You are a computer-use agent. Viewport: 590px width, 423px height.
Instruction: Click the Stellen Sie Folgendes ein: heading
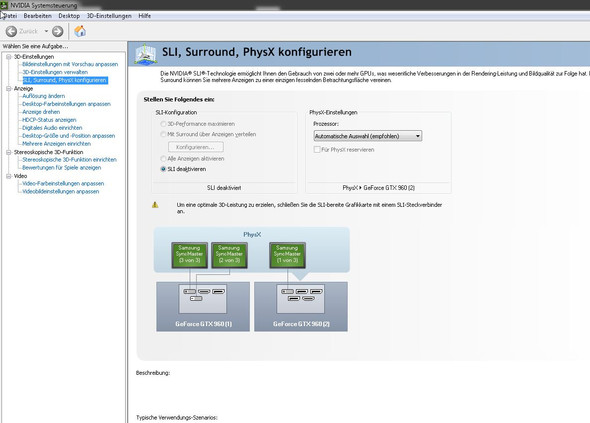179,99
